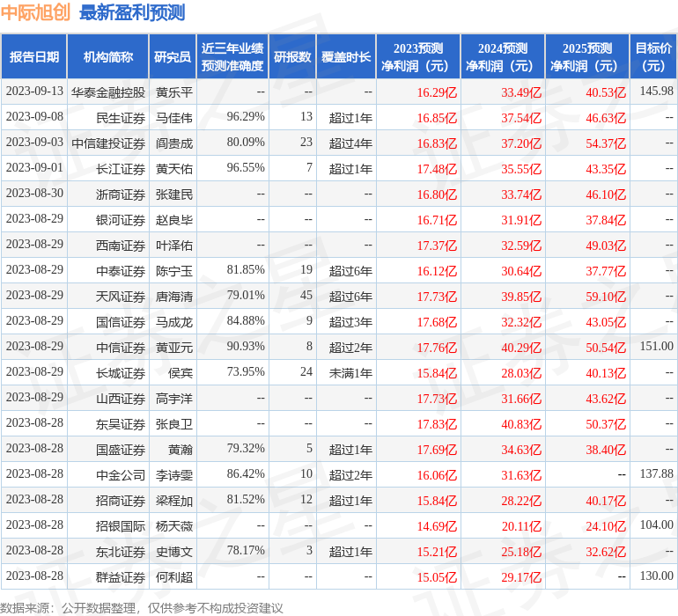Screen dimensions: 678x616
Task: Select 近三年业绩预测准确度 column header
Action: tap(232, 56)
